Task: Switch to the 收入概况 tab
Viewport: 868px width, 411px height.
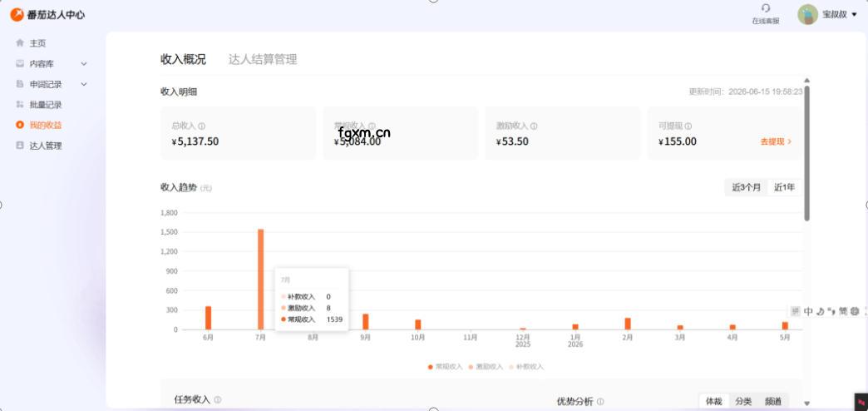Action: pos(183,60)
